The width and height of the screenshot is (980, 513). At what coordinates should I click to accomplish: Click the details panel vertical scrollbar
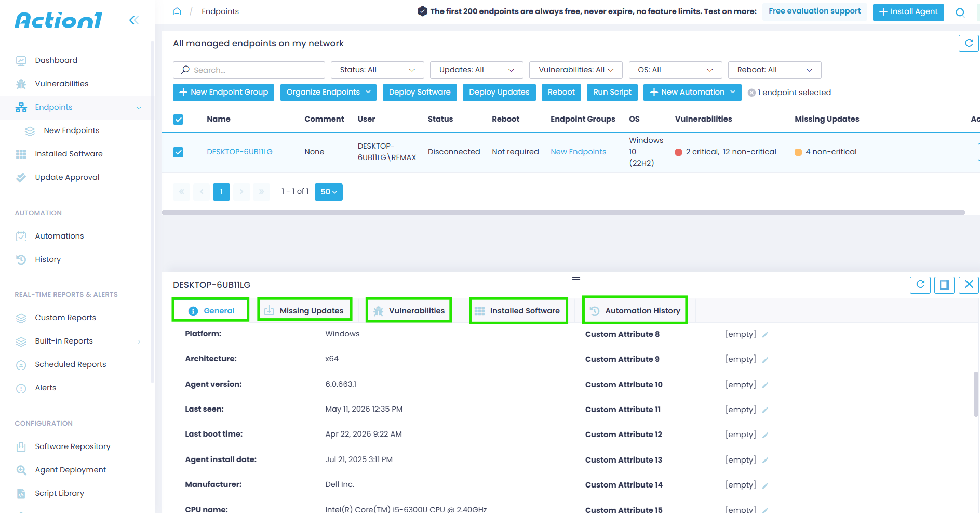click(976, 393)
